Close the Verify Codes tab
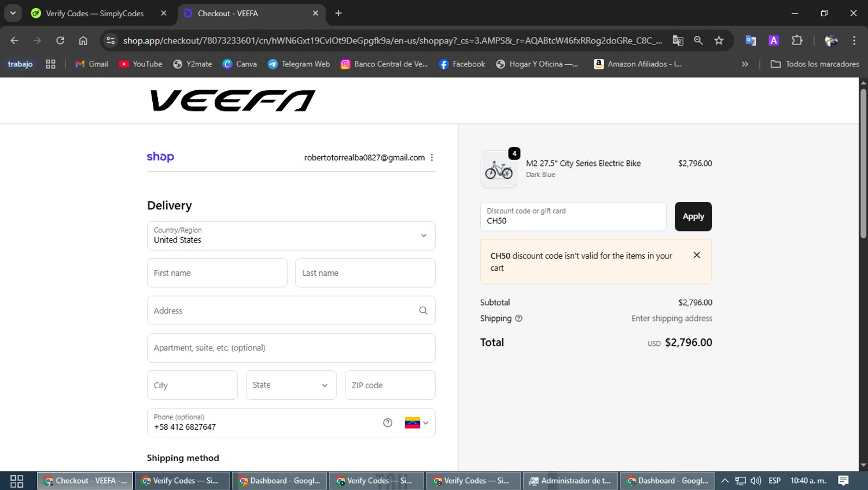The width and height of the screenshot is (868, 490). tap(164, 13)
